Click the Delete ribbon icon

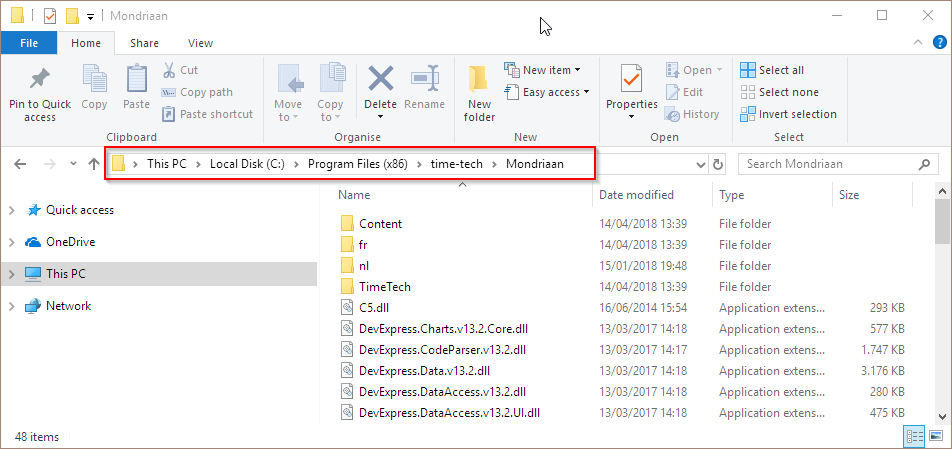pyautogui.click(x=381, y=79)
